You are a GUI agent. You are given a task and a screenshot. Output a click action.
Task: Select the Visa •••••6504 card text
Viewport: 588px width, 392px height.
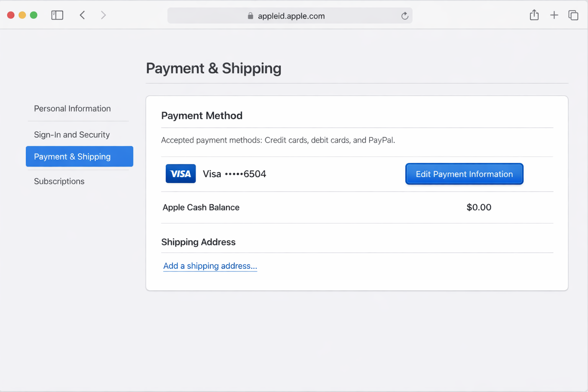(x=234, y=174)
